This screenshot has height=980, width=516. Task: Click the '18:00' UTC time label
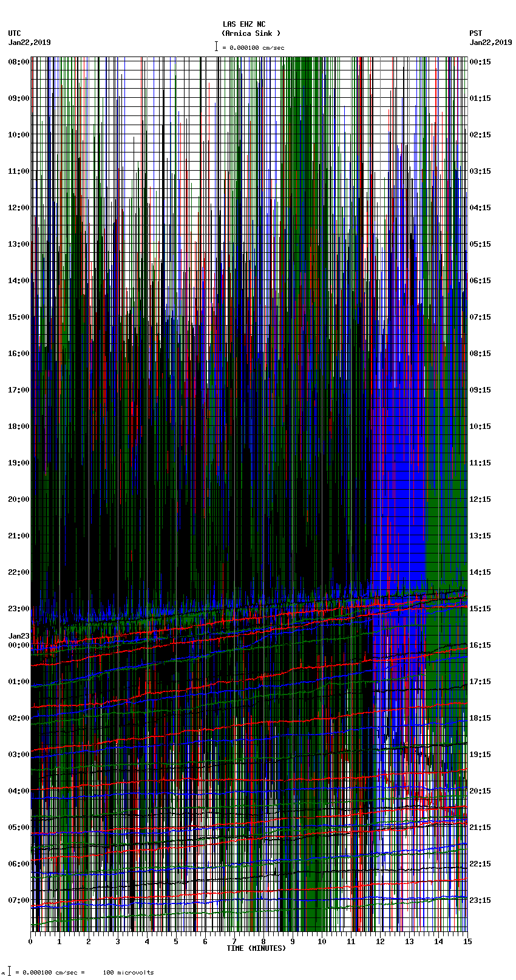point(19,427)
